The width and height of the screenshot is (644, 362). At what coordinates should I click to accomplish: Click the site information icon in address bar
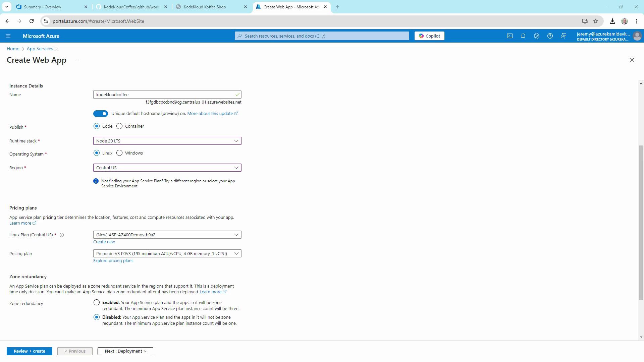46,21
